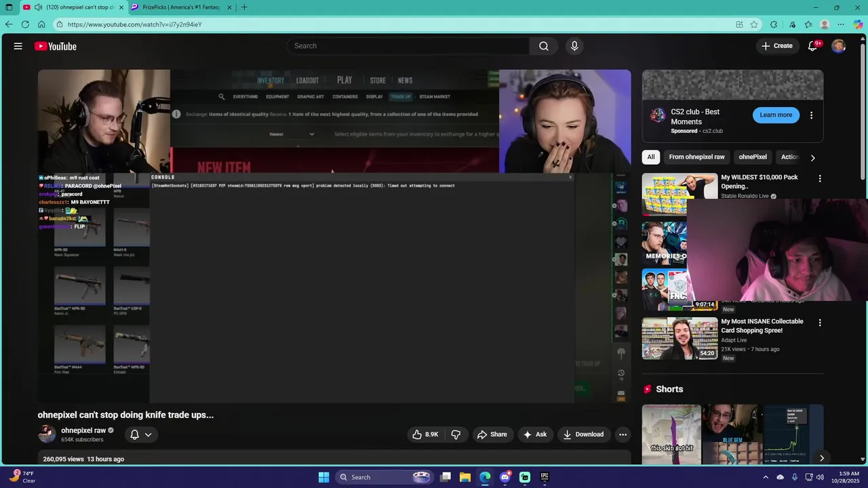Share the video
Screen dimensions: 868x488
pyautogui.click(x=492, y=434)
